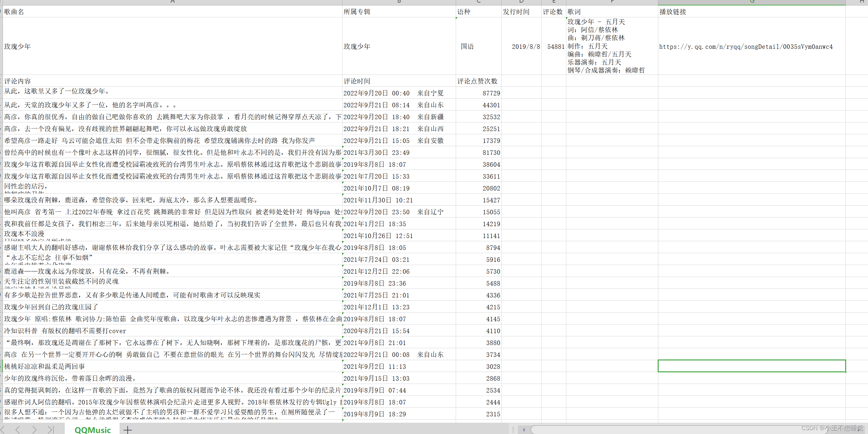Screen dimensions: 868x434
Task: Click the previous sheet navigation arrow
Action: point(18,429)
